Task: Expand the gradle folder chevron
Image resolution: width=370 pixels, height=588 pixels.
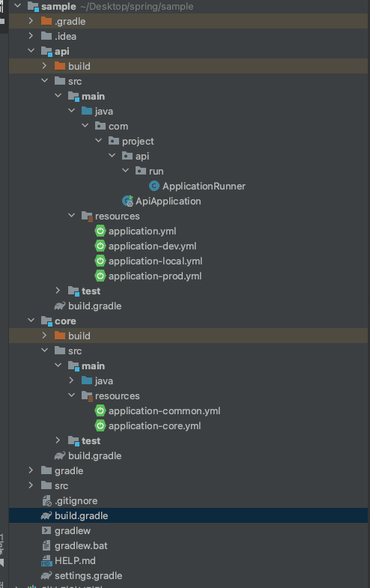Action: click(x=31, y=470)
